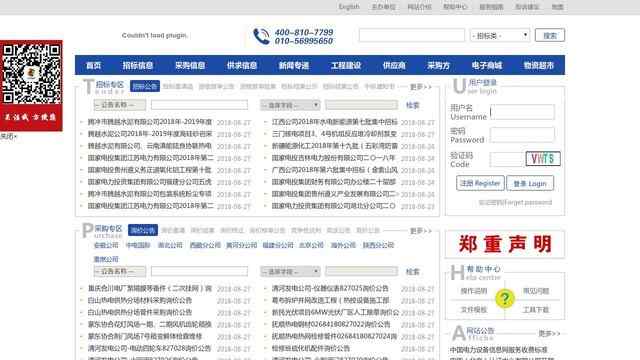Filter by 福建分公司 company link
The image size is (640, 360).
[278, 245]
